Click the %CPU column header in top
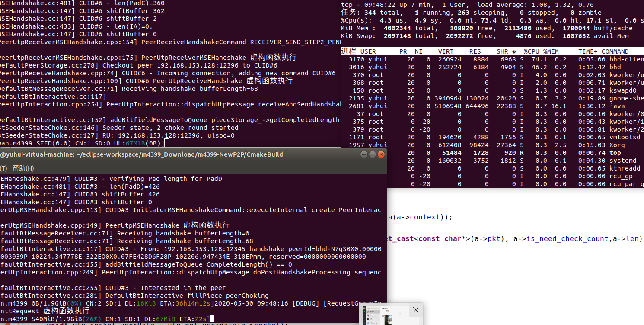 pyautogui.click(x=531, y=51)
